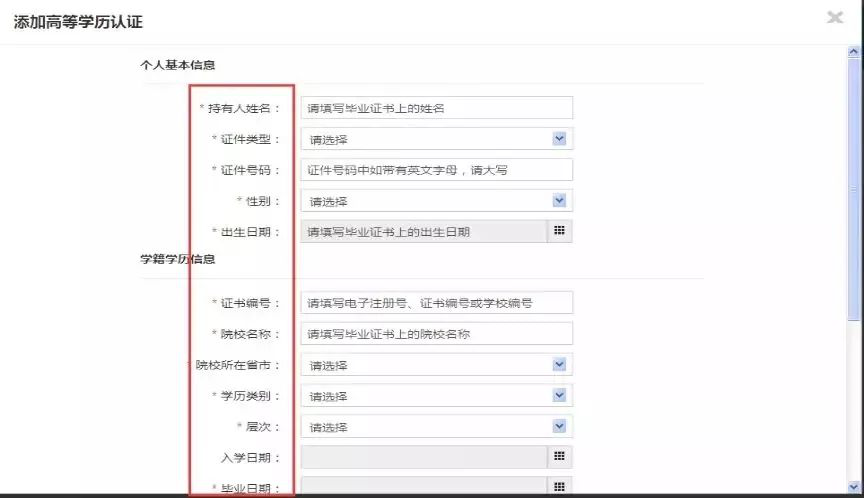Click the 证件号码 input field
864x498 pixels.
tap(436, 170)
